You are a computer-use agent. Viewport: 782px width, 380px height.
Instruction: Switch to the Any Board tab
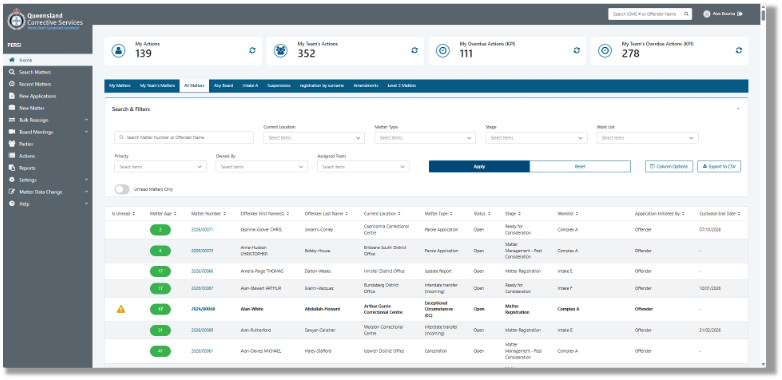click(x=223, y=86)
